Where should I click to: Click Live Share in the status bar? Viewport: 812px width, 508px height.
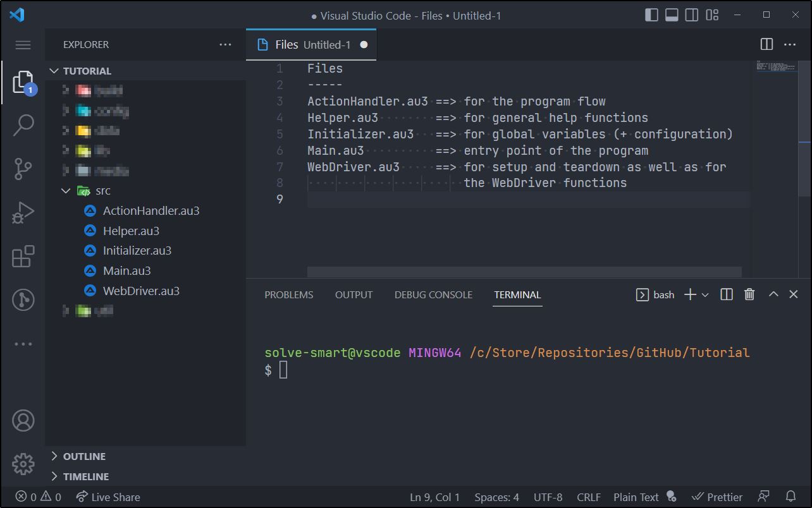pyautogui.click(x=108, y=497)
